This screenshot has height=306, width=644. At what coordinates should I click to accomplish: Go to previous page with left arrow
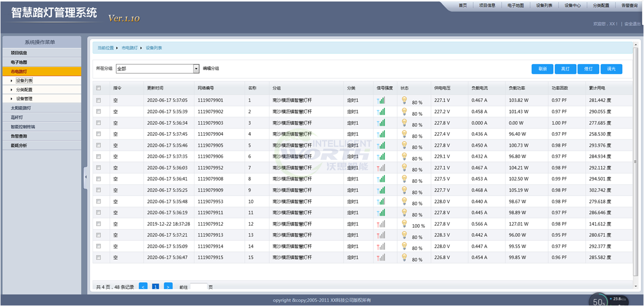pos(143,286)
